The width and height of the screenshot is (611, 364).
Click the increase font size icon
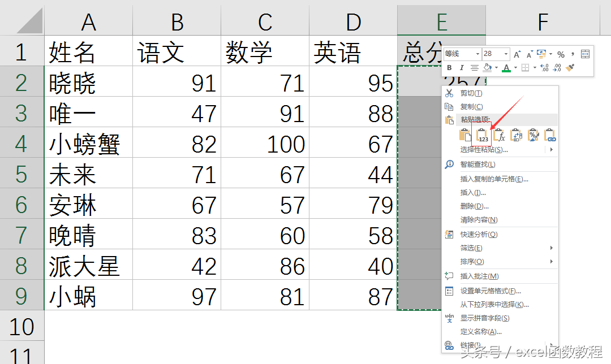tap(518, 54)
